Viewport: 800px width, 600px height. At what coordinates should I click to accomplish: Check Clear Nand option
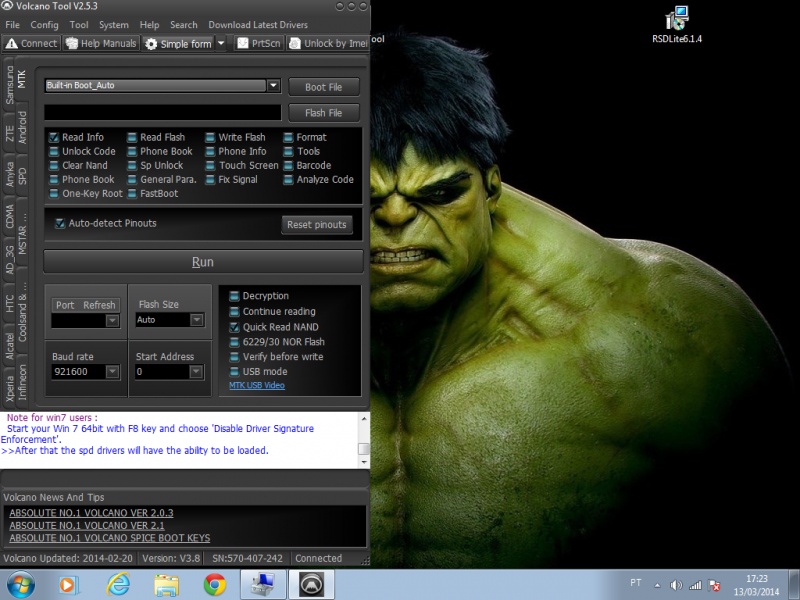click(x=54, y=165)
